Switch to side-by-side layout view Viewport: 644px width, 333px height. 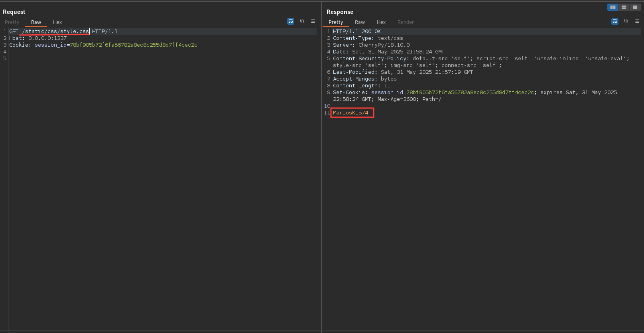pyautogui.click(x=612, y=7)
